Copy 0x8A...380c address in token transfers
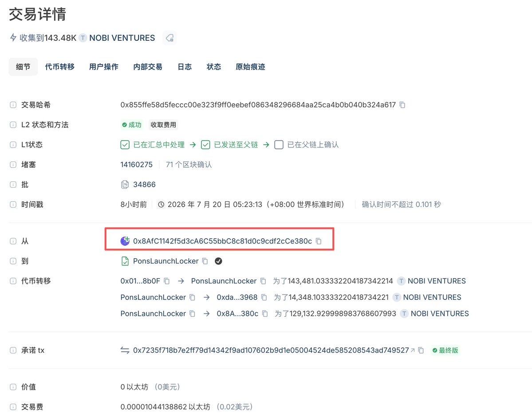This screenshot has height=413, width=532. 265,314
